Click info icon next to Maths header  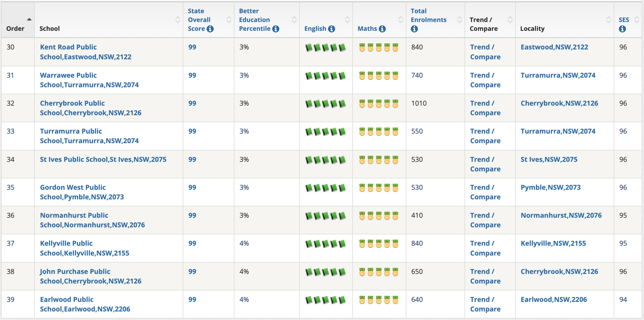point(382,29)
